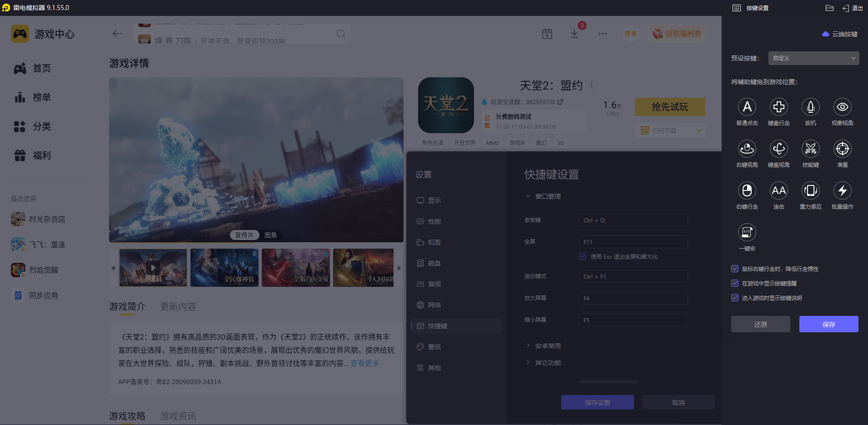Image resolution: width=868 pixels, height=425 pixels.
Task: Select the 技能键 skill key icon
Action: [x=810, y=149]
